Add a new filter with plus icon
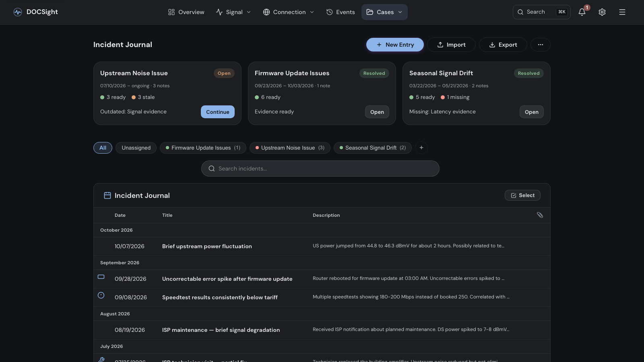The width and height of the screenshot is (644, 362). click(421, 148)
